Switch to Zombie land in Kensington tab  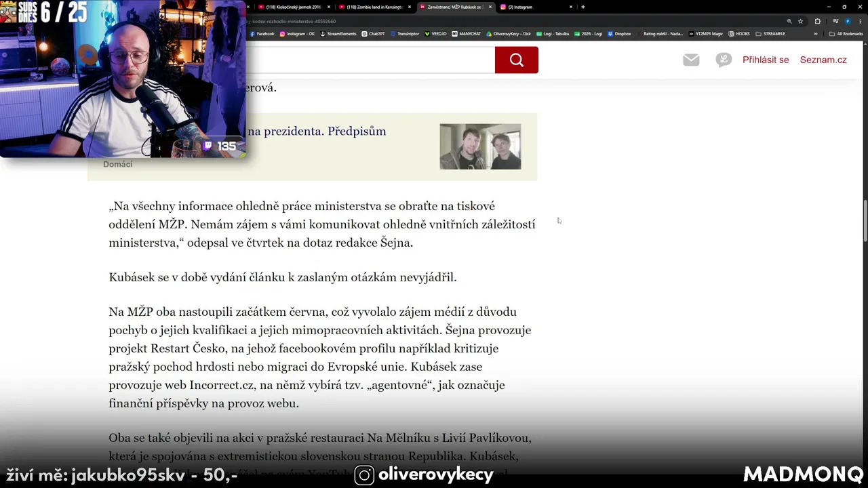coord(374,7)
